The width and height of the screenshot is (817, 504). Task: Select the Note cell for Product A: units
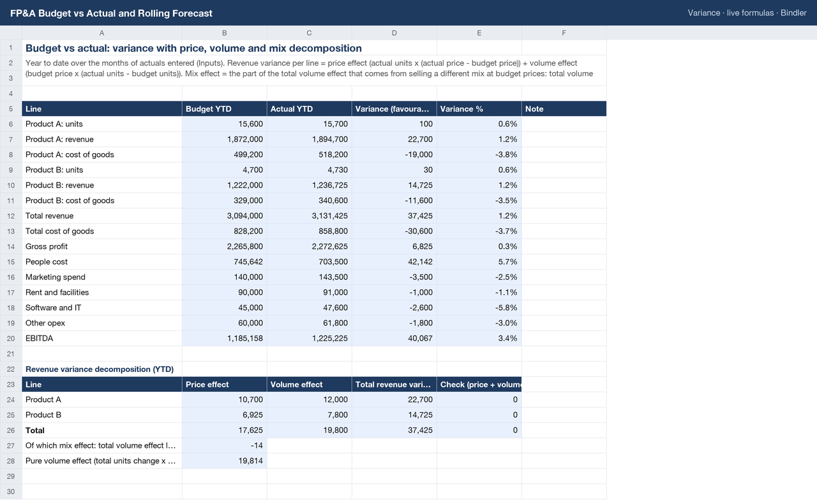point(564,124)
